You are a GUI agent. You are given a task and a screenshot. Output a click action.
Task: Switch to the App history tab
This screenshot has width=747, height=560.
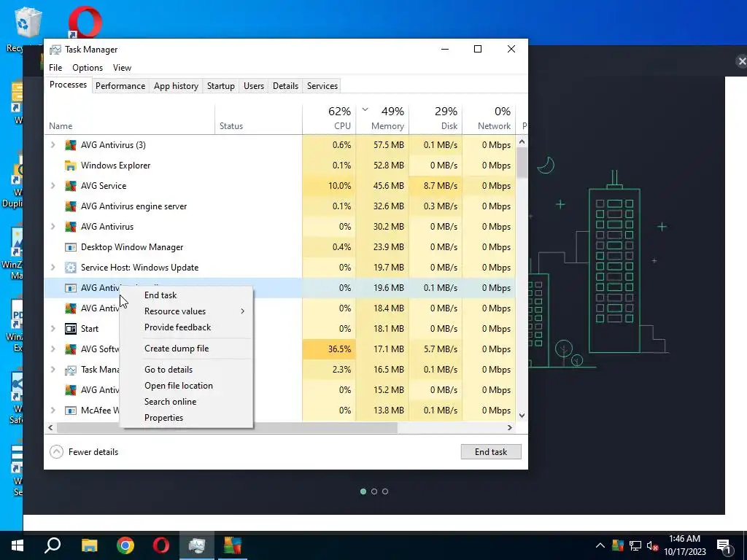[176, 86]
